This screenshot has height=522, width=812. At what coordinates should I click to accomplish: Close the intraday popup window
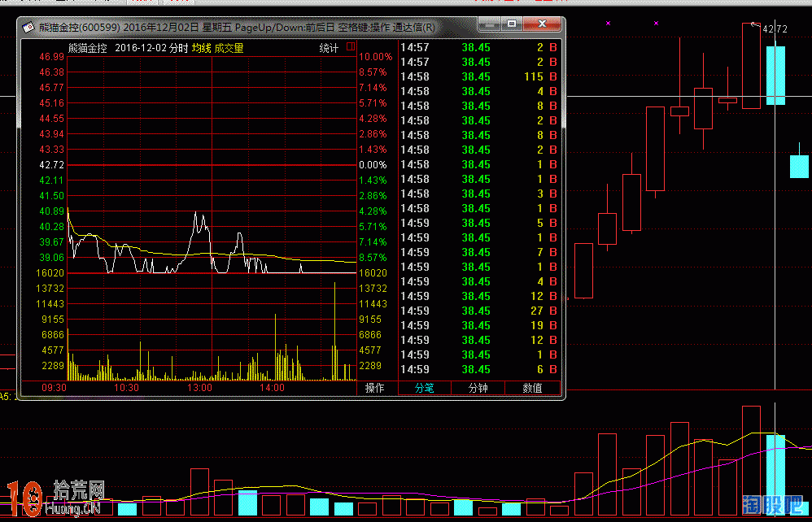[541, 25]
